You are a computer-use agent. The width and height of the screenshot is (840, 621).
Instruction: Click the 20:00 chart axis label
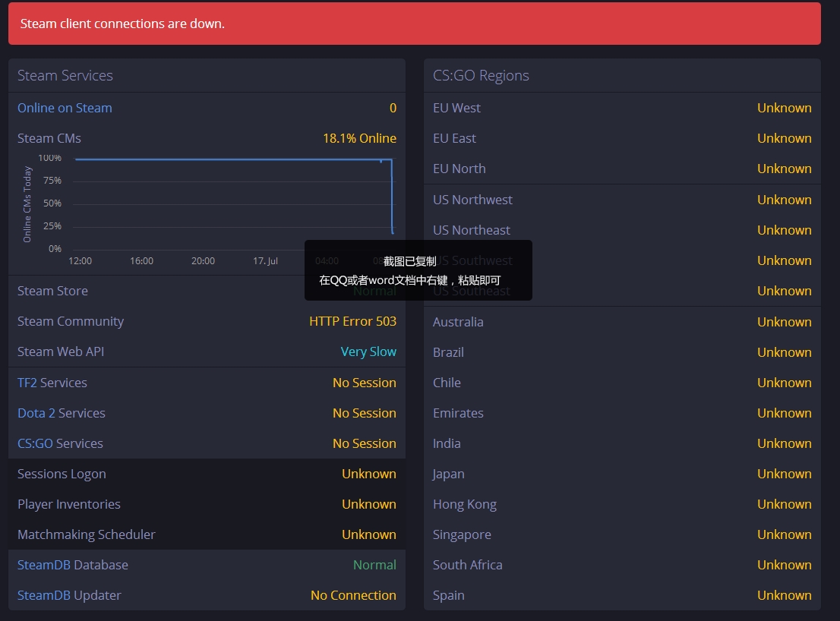pos(203,260)
